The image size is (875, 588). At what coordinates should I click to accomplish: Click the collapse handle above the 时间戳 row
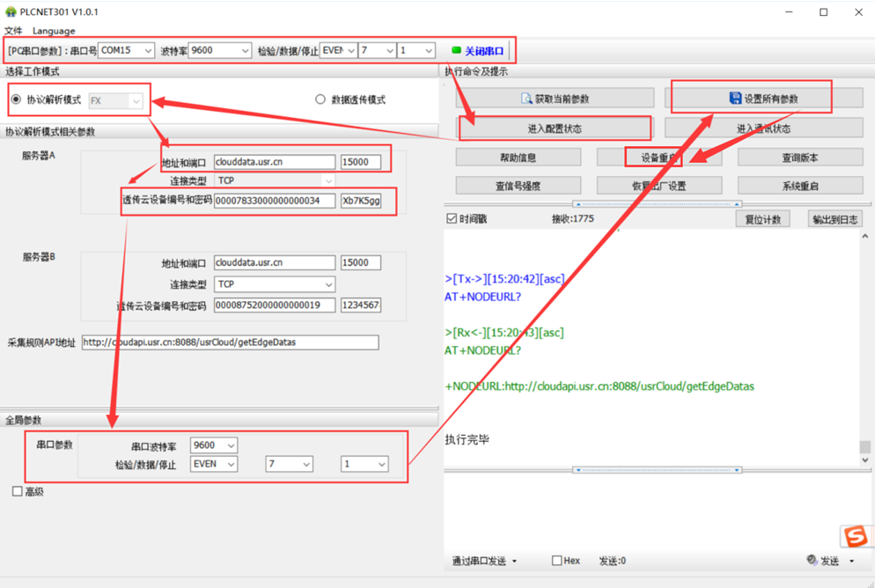(656, 204)
